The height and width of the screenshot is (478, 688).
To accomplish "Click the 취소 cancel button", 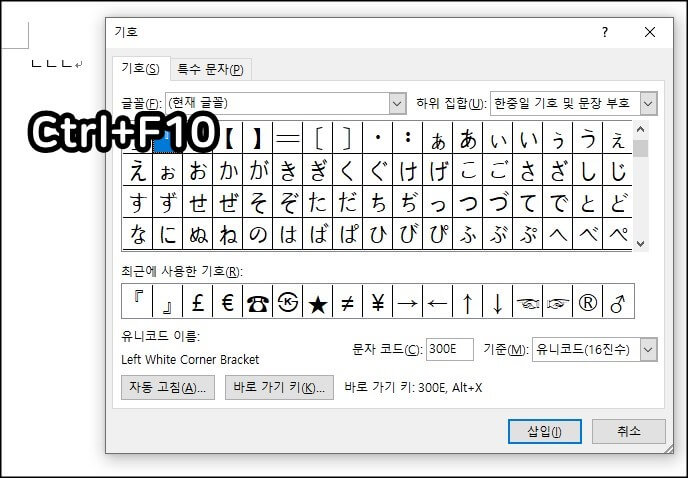I will (x=629, y=431).
